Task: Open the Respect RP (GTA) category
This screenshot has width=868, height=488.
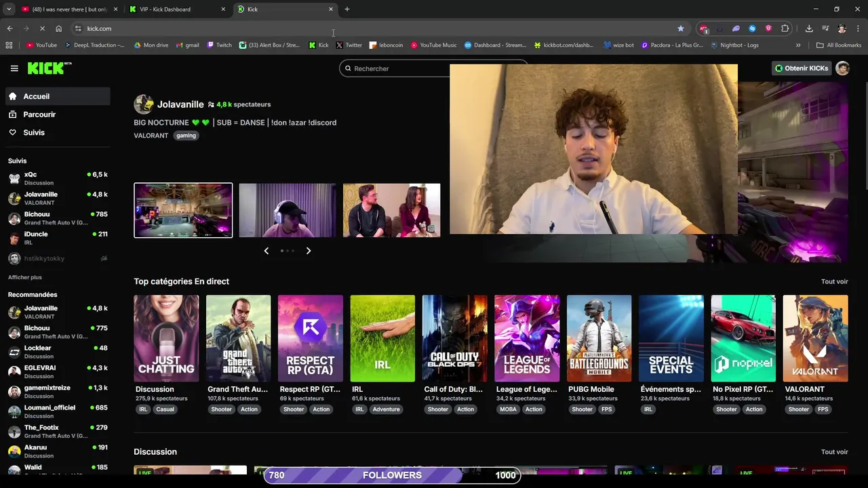Action: click(x=311, y=338)
